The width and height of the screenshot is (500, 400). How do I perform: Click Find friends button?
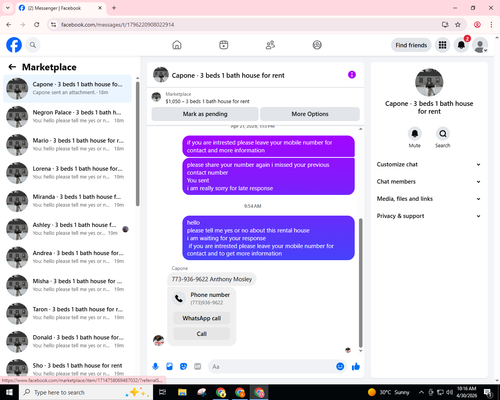point(411,45)
